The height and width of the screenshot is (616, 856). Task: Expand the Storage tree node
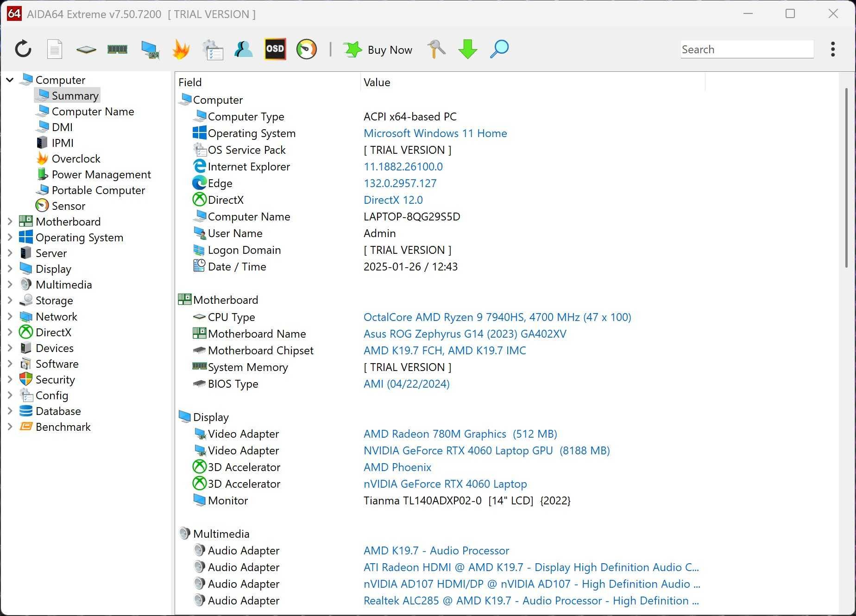point(10,300)
